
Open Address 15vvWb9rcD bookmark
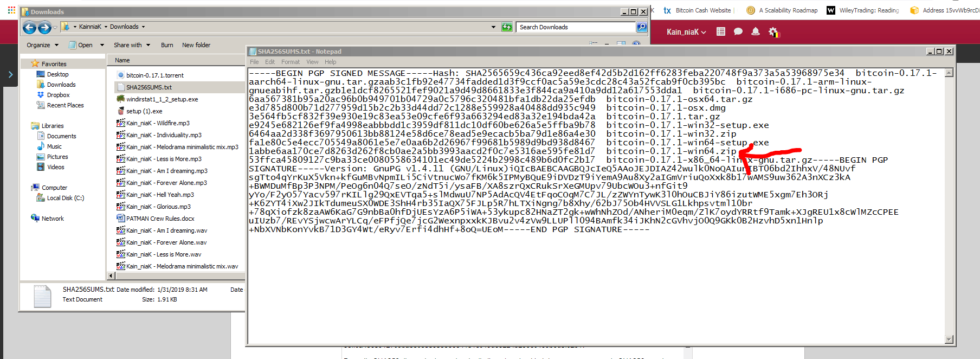click(x=945, y=10)
